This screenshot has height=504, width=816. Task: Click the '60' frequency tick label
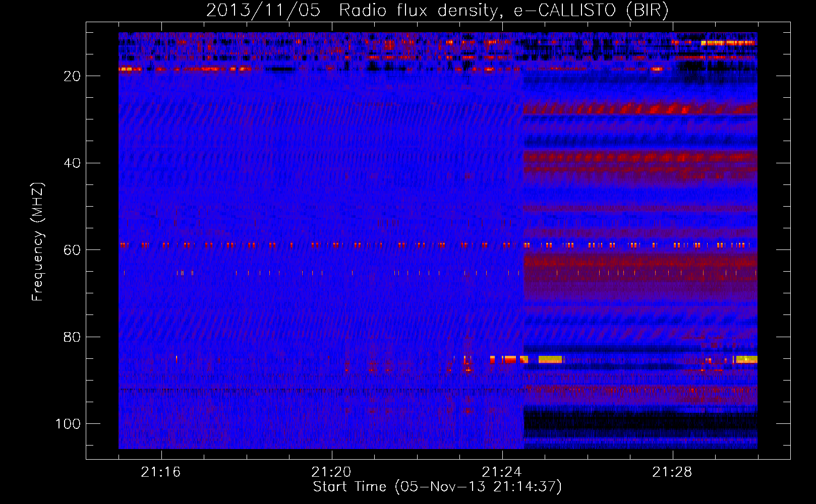(72, 250)
